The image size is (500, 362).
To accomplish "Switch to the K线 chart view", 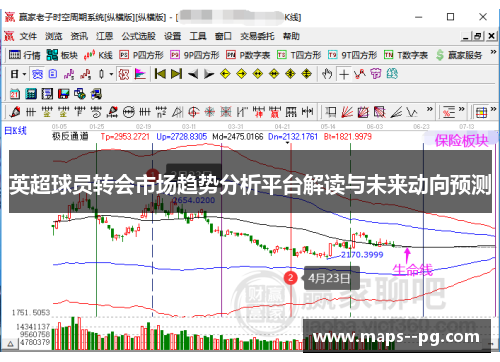I will click(98, 55).
